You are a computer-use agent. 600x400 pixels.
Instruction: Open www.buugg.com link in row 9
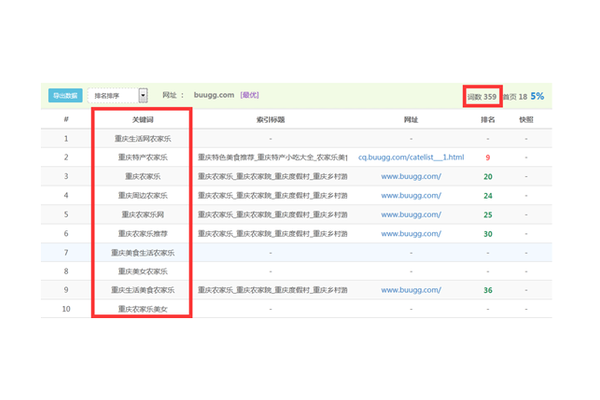(x=411, y=290)
